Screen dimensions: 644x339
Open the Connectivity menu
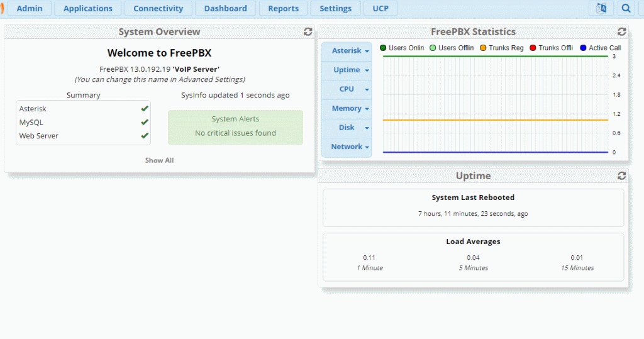(158, 8)
